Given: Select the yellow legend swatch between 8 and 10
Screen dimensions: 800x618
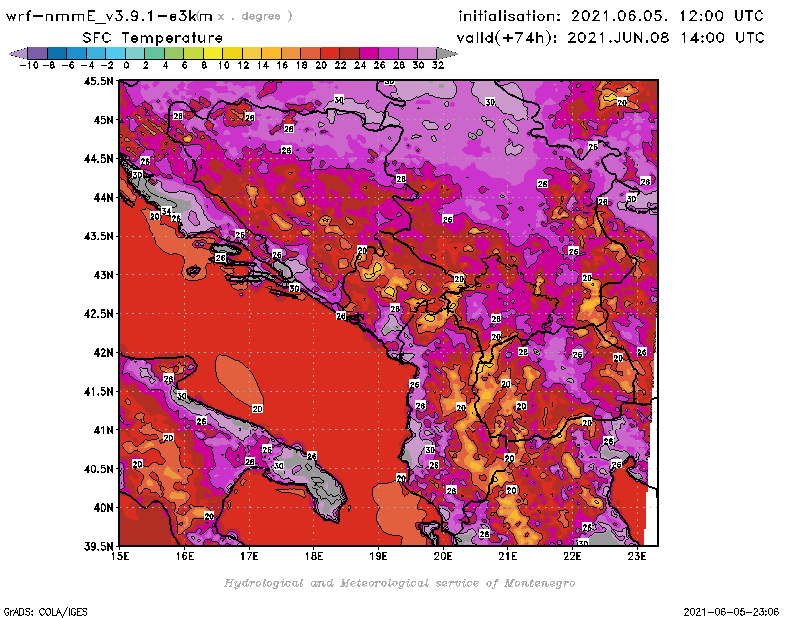Looking at the screenshot, I should click(213, 53).
